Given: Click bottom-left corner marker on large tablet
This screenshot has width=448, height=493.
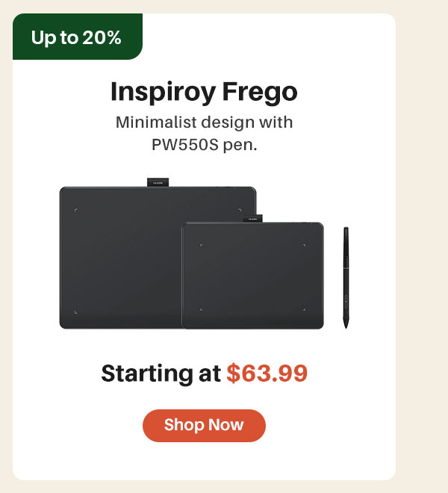Looking at the screenshot, I should 75,312.
